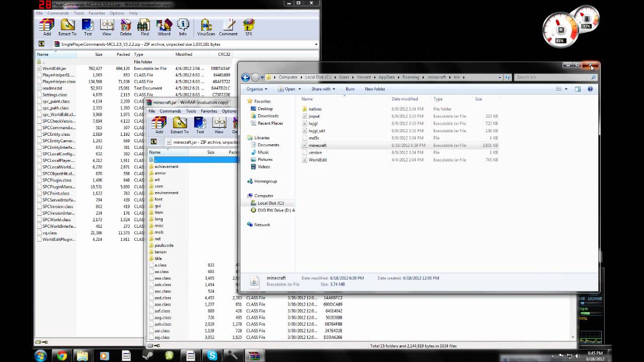Click Extract To in minecraft.jar WinRAR window
The width and height of the screenshot is (644, 362).
pos(180,126)
